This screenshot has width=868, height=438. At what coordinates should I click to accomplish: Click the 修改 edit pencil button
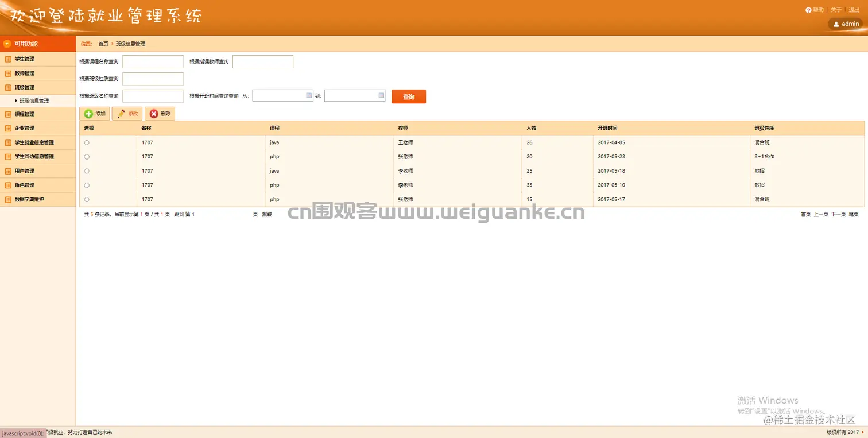(x=127, y=114)
